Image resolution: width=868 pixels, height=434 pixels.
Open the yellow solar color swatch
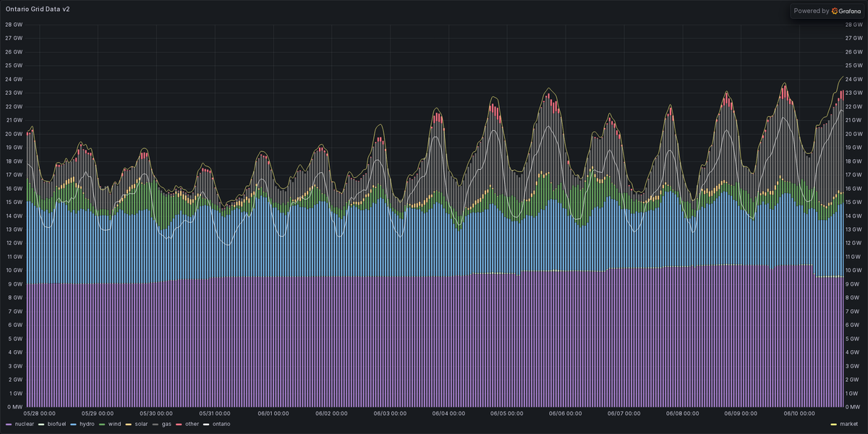(x=129, y=424)
